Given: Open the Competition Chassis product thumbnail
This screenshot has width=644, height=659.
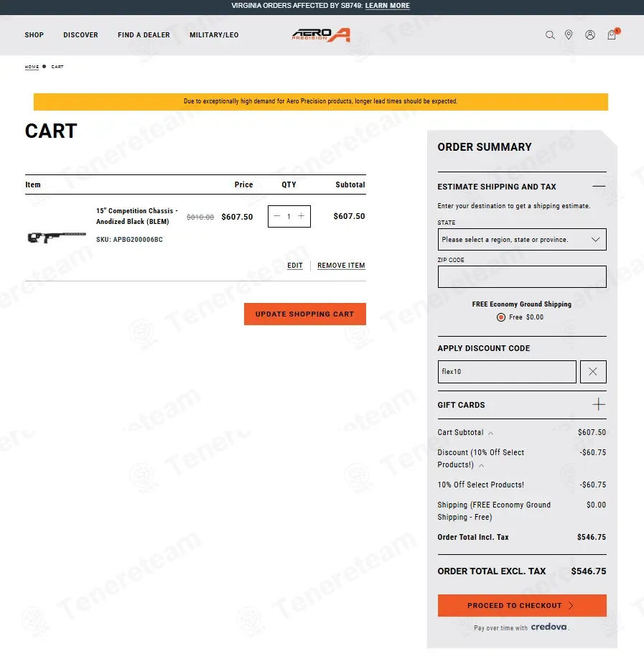Looking at the screenshot, I should [56, 238].
